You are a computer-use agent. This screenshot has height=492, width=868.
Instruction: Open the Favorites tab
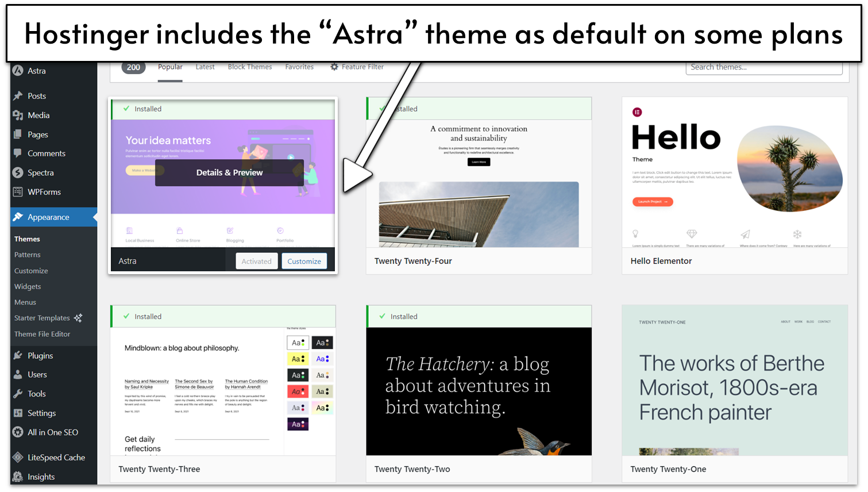pos(299,67)
